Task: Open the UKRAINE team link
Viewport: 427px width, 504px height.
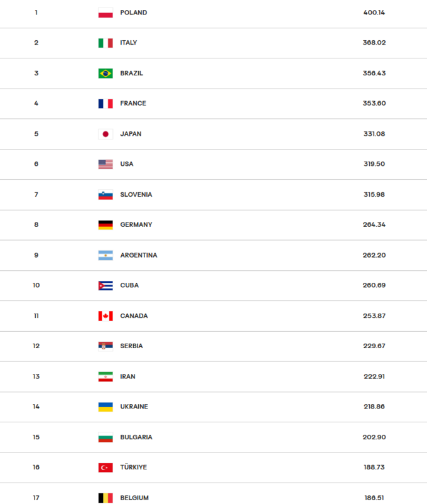Action: click(x=134, y=407)
